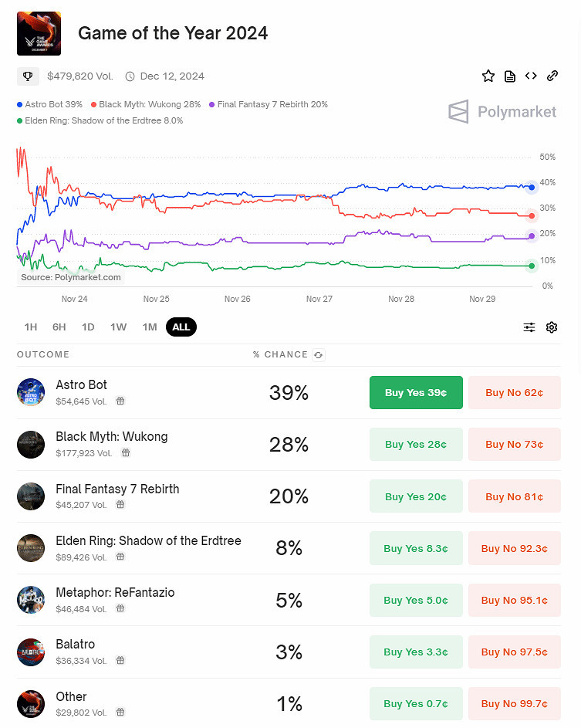Viewport: 581px width, 728px height.
Task: Buy No on Black Myth: Wukong
Action: (x=514, y=445)
